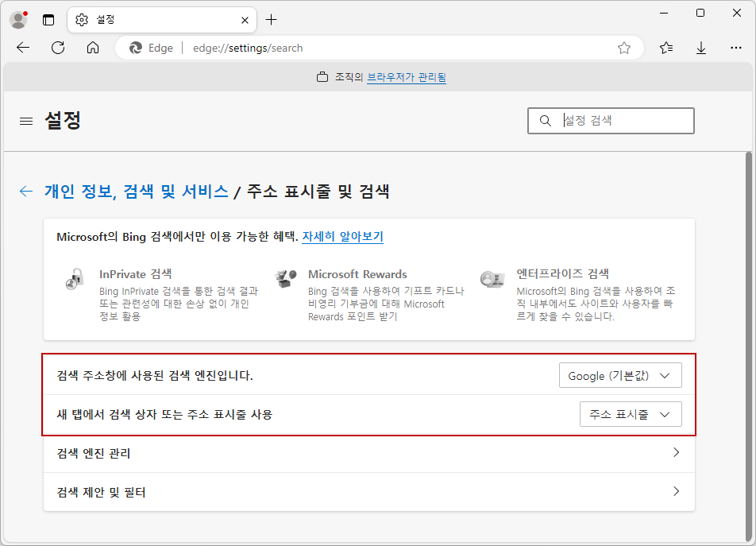
Task: Click the InPrivate 검색 title text
Action: (x=136, y=274)
